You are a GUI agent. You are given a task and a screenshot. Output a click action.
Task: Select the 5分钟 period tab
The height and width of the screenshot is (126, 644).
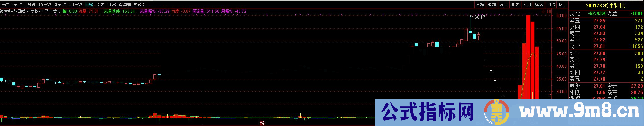(x=30, y=4)
